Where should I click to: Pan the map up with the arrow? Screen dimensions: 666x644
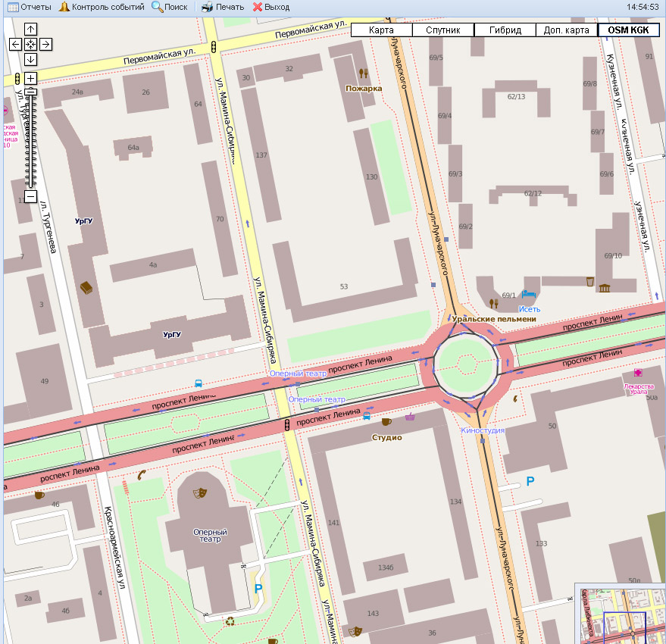(x=30, y=29)
